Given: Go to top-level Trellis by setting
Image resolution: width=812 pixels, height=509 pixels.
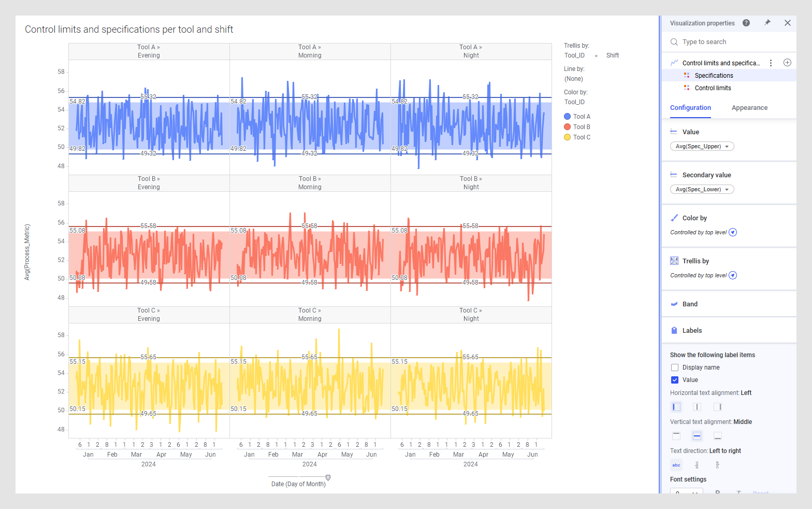Looking at the screenshot, I should (733, 275).
